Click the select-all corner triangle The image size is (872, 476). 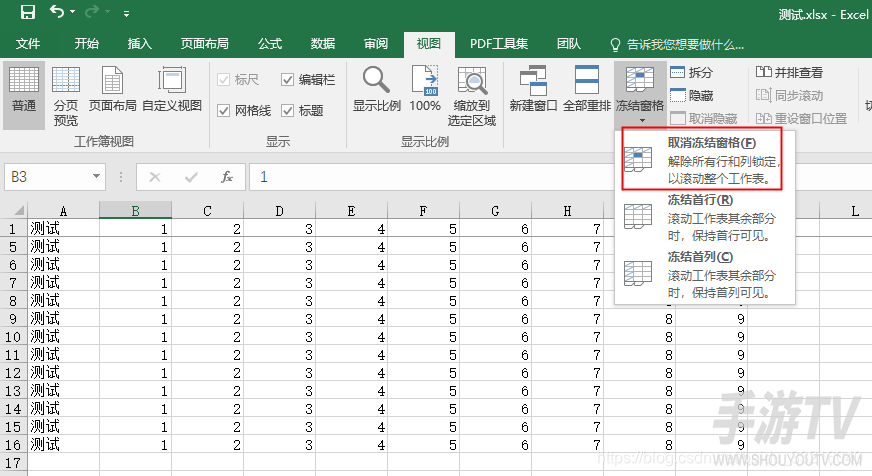(x=19, y=211)
